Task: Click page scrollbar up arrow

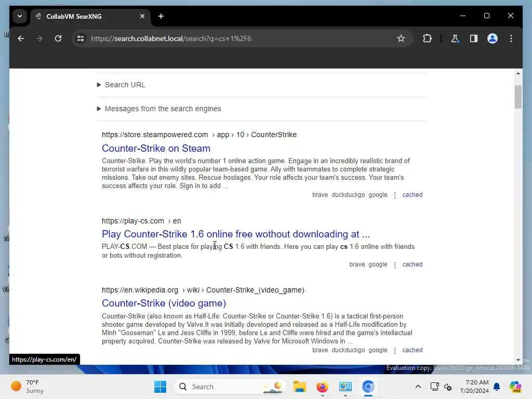Action: [518, 73]
